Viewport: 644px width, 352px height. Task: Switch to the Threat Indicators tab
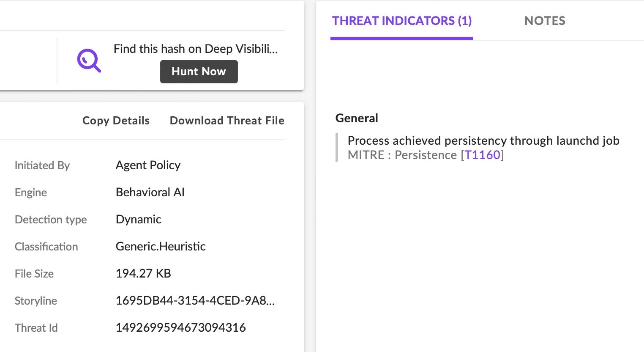401,21
